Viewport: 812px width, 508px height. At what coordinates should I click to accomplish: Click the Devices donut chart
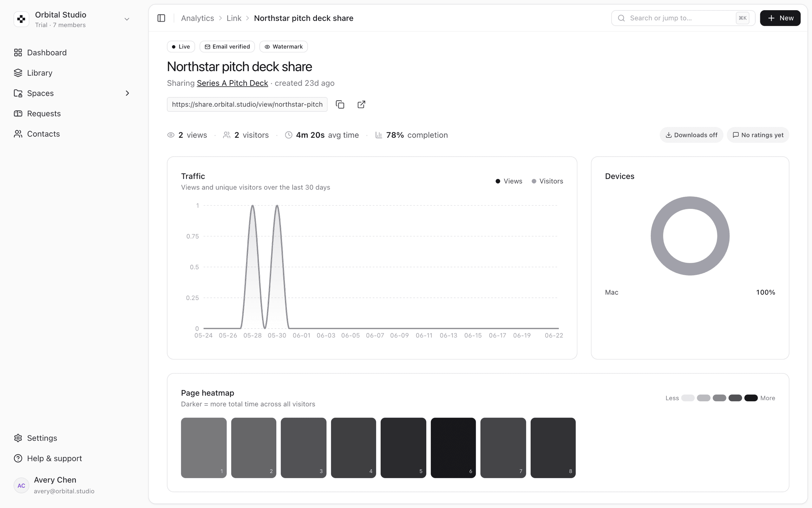690,236
